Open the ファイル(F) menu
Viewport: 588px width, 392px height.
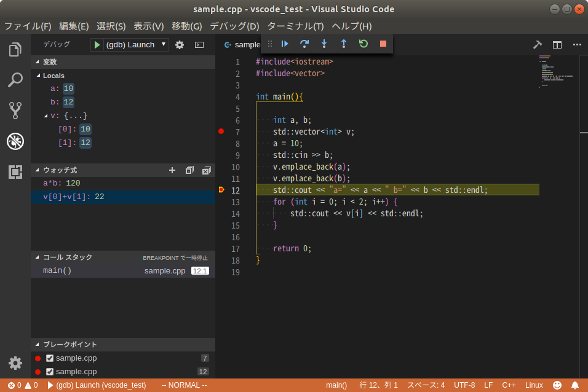[x=28, y=26]
